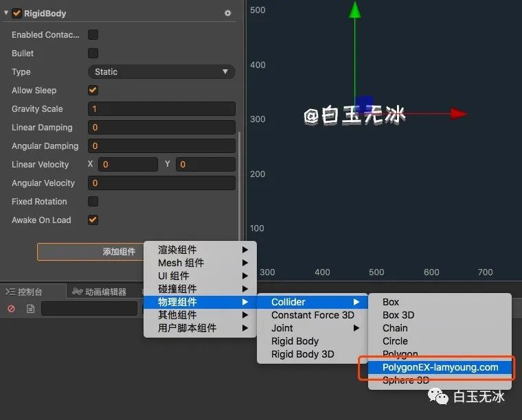Expand the UI 组件 submenu
522x420 pixels.
click(x=200, y=276)
